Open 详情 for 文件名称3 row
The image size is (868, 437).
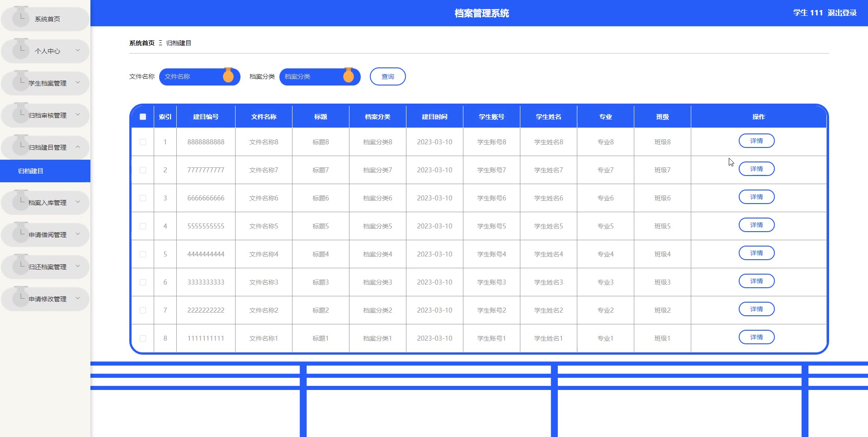(x=757, y=281)
